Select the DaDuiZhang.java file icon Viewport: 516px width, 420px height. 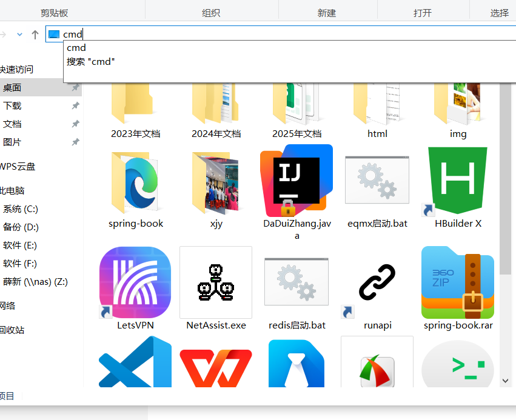(x=297, y=181)
